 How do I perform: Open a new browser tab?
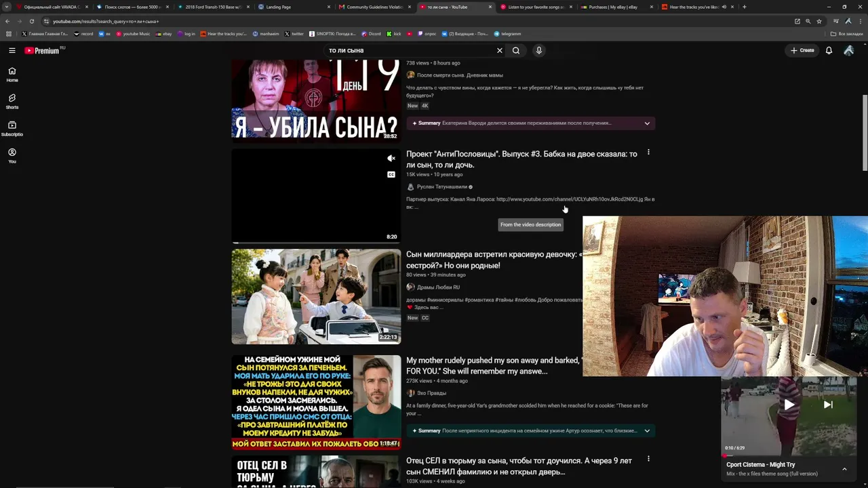745,7
